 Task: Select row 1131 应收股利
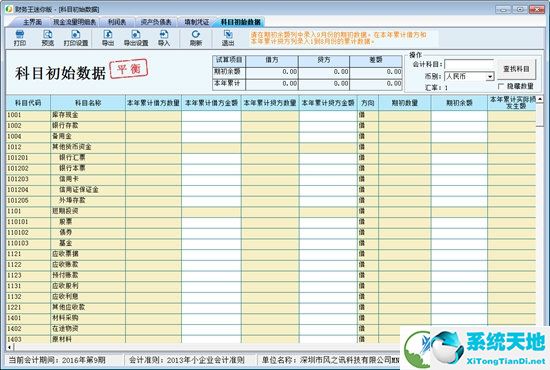[x=271, y=286]
